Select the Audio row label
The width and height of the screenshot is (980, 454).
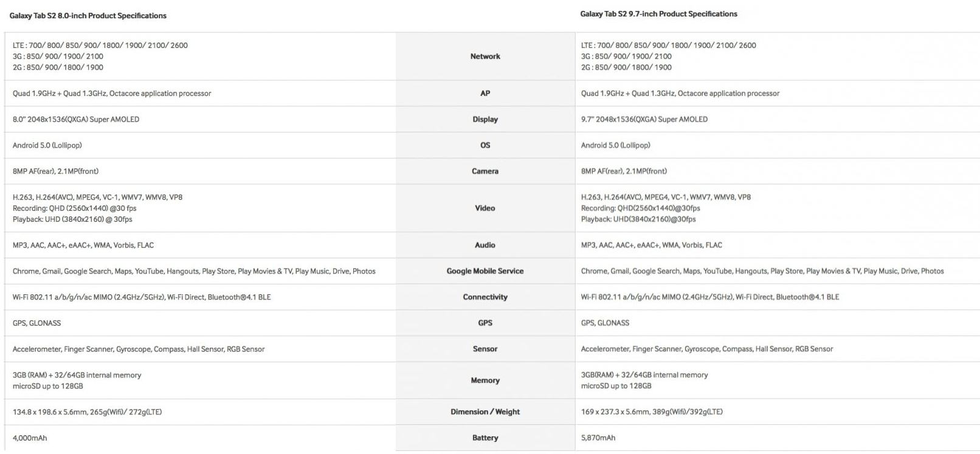click(x=485, y=246)
